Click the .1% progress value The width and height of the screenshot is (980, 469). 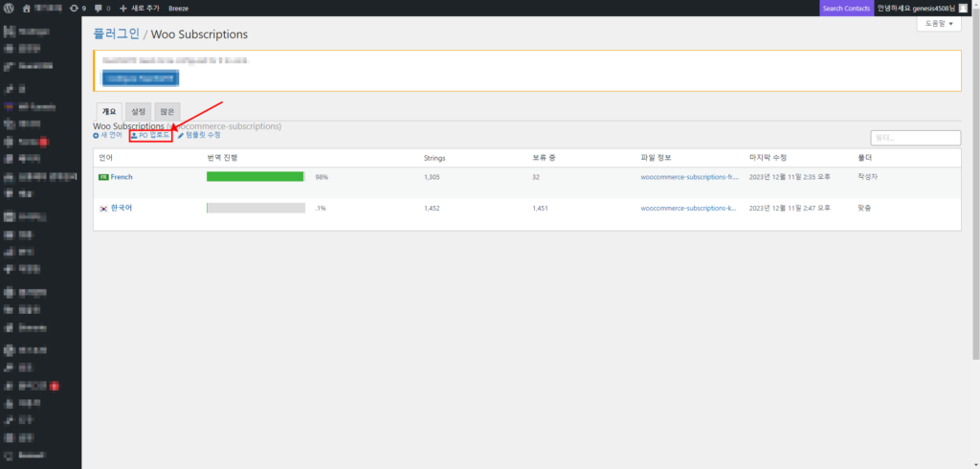point(321,209)
